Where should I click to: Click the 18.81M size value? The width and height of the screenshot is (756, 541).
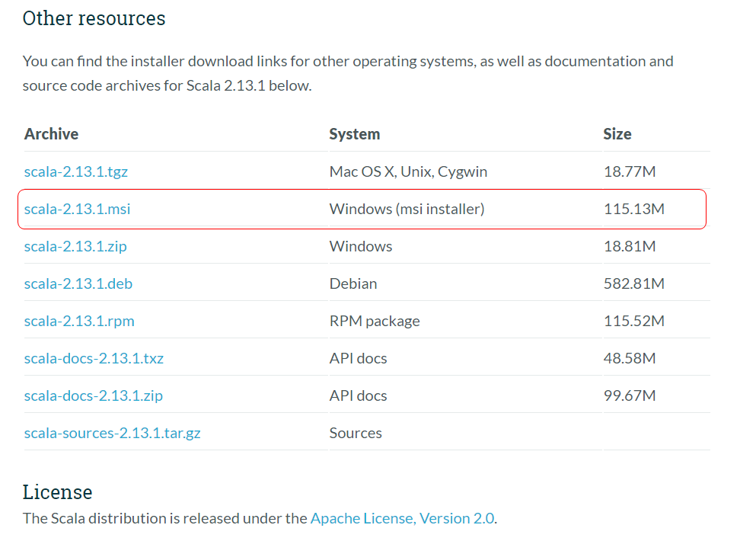630,247
